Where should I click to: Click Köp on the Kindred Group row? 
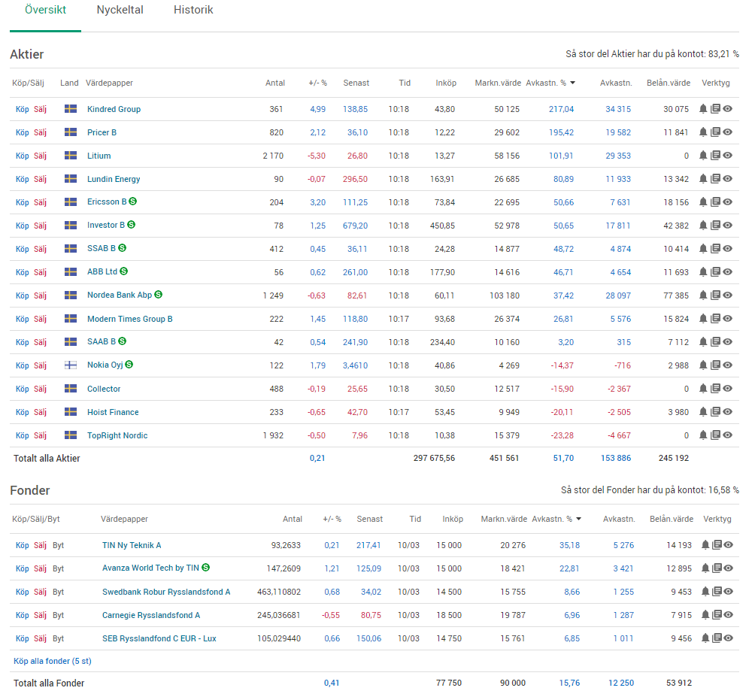click(x=22, y=109)
